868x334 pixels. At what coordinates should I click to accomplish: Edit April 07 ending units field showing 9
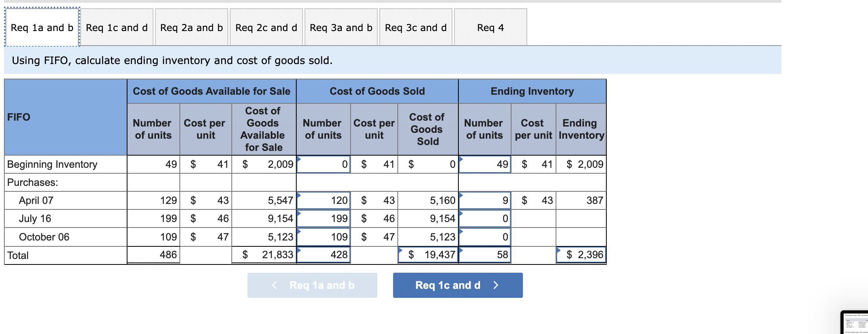pos(485,200)
